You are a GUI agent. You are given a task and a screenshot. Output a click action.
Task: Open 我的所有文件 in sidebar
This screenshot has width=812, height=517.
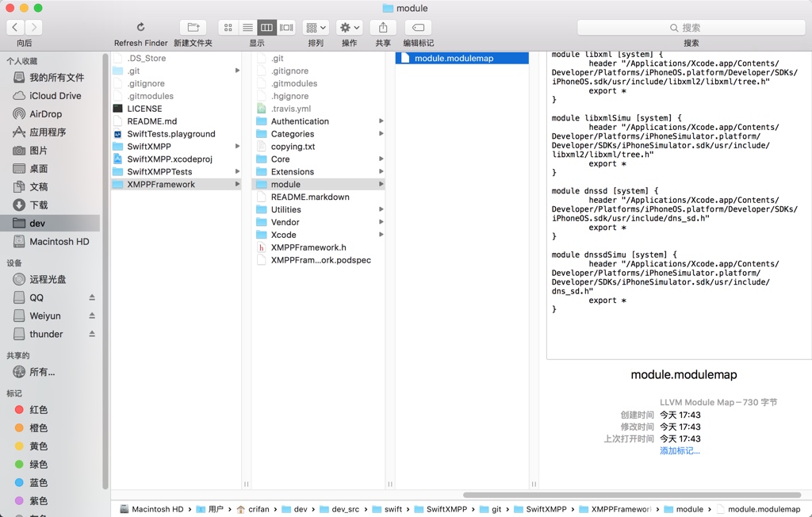click(50, 77)
